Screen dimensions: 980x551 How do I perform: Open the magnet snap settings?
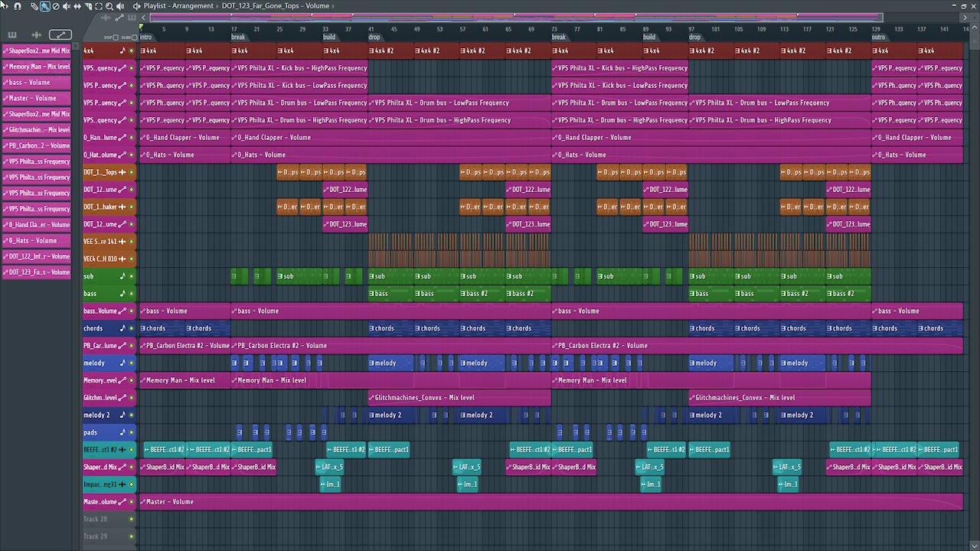(x=18, y=6)
